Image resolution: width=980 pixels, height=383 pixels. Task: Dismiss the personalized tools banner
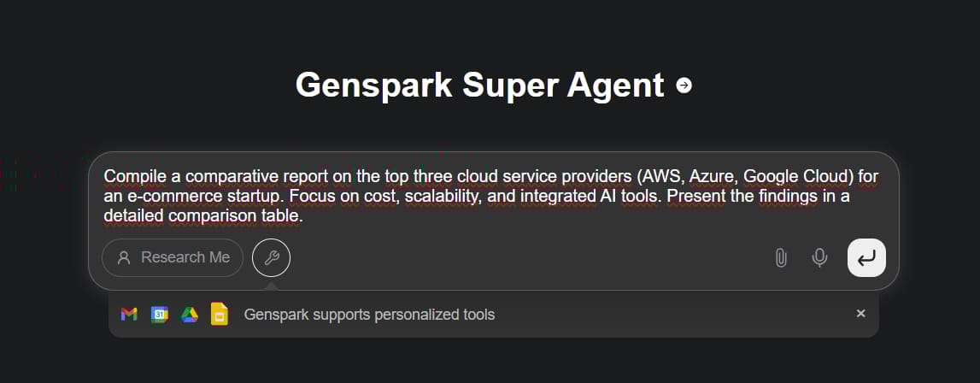pos(860,314)
